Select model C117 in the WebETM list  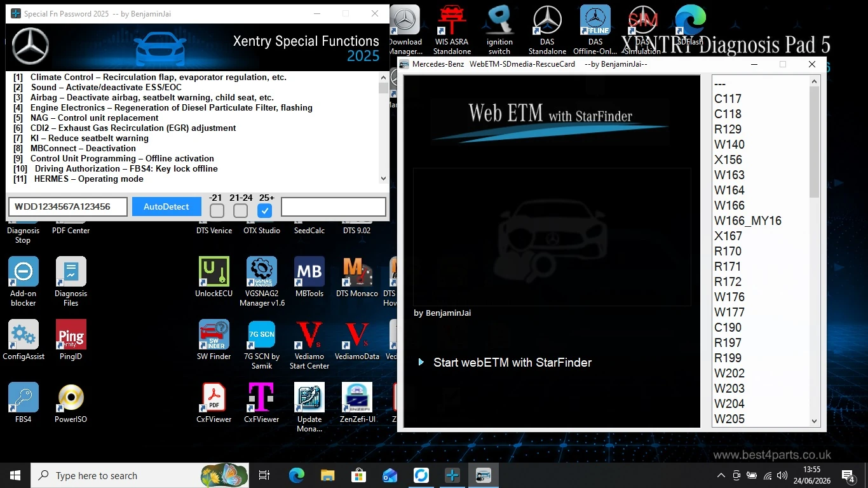point(728,98)
